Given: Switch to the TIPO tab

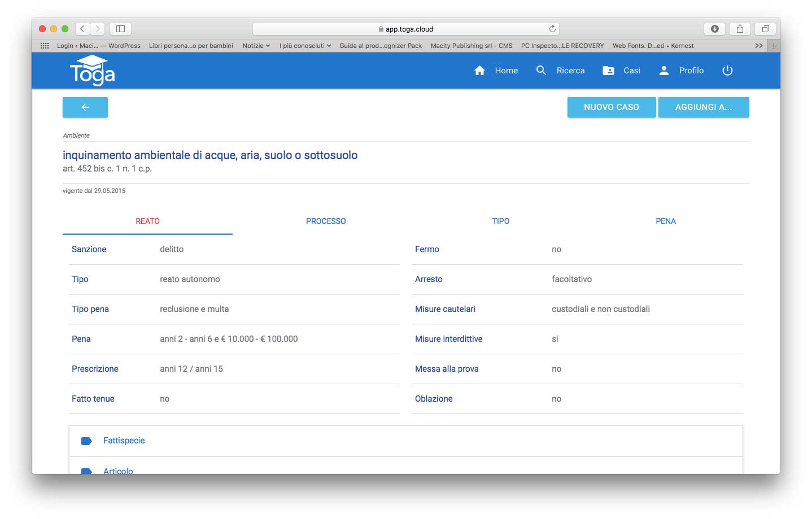Looking at the screenshot, I should coord(501,221).
